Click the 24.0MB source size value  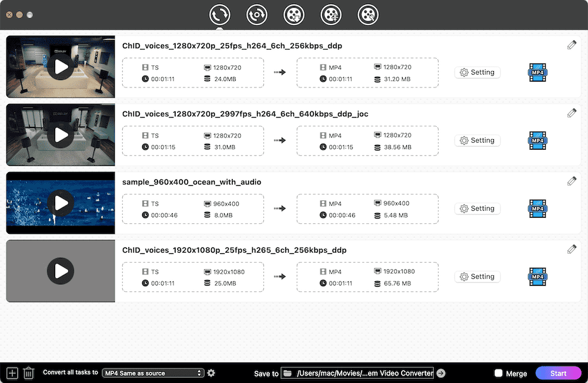pyautogui.click(x=225, y=79)
